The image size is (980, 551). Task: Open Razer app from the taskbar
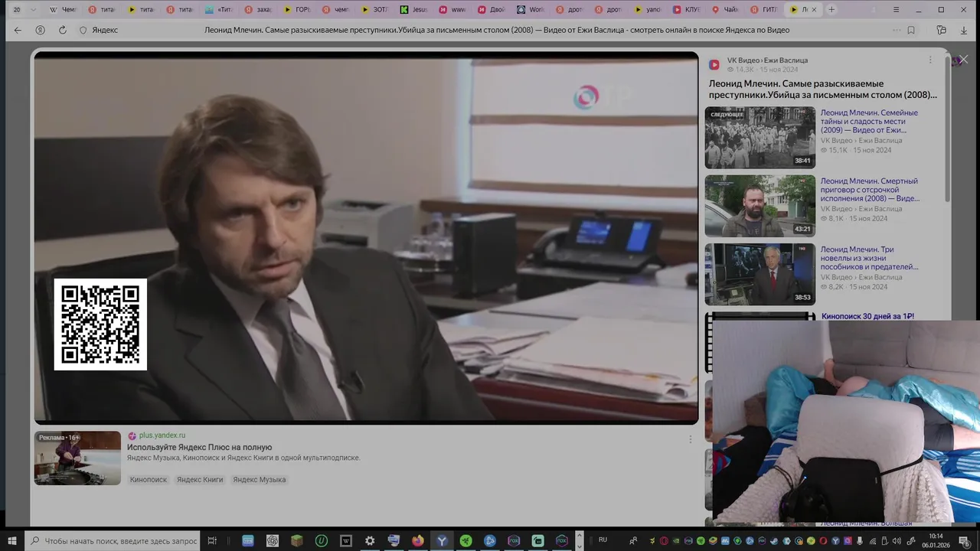click(465, 540)
